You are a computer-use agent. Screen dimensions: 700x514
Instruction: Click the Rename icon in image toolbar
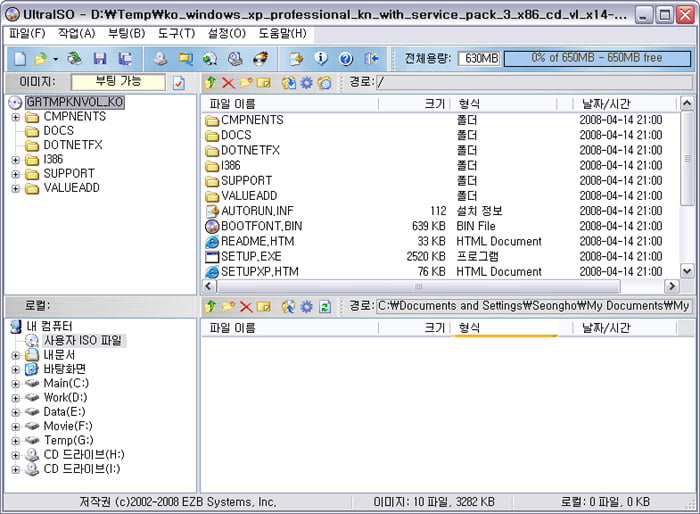pos(264,83)
